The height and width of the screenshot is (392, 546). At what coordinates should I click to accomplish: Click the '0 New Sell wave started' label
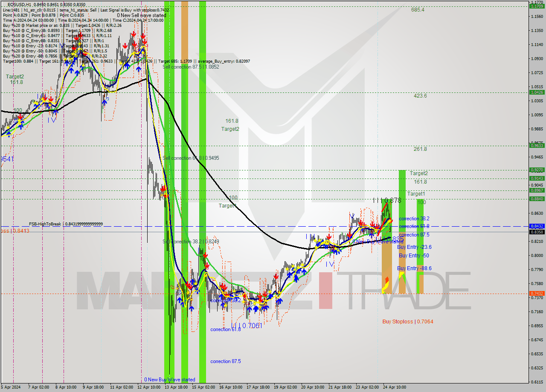point(142,15)
